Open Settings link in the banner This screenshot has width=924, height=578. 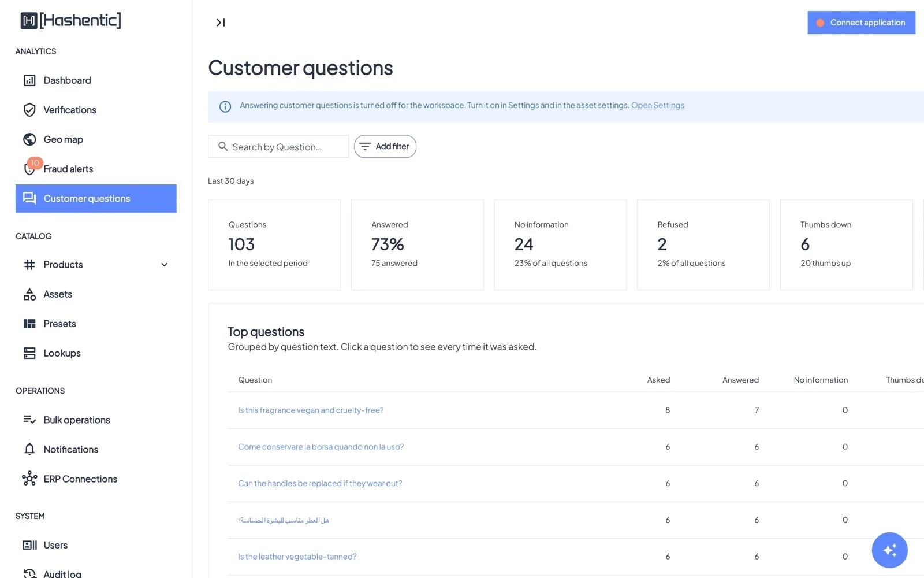(x=657, y=105)
